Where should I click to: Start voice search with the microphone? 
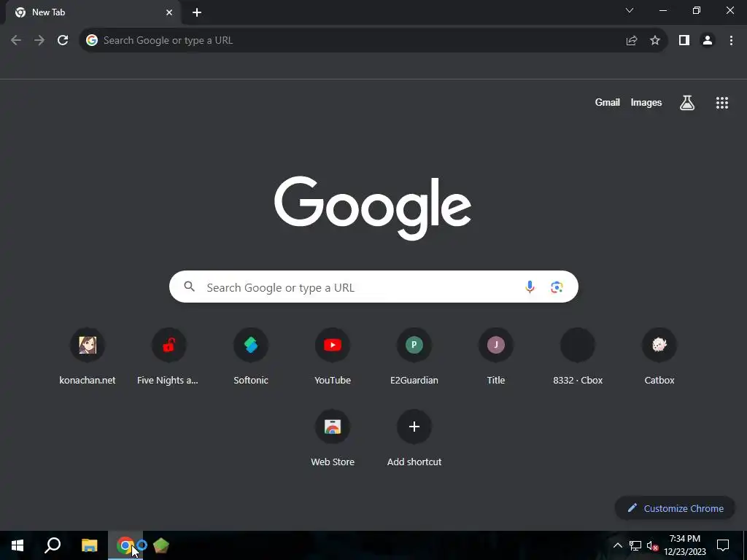click(530, 287)
